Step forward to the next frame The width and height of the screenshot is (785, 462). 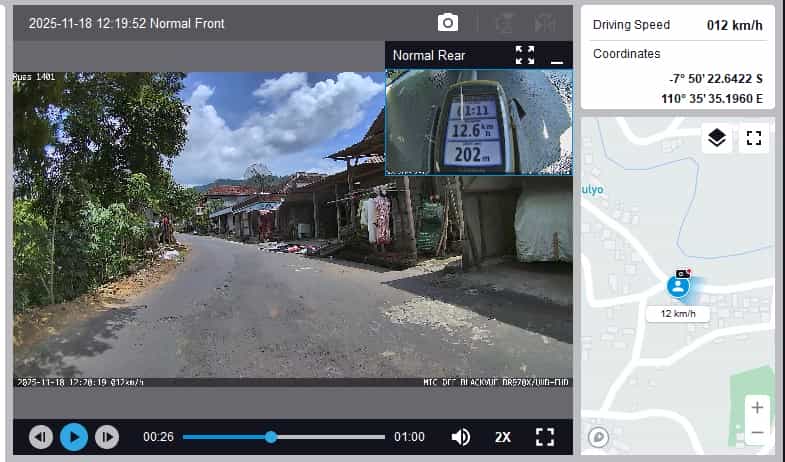106,437
